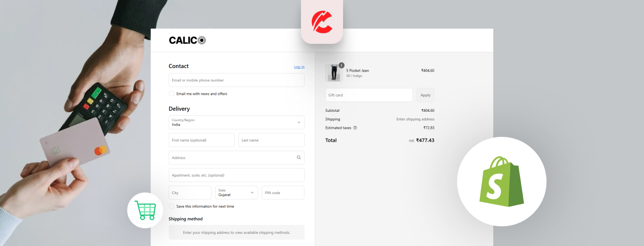
Task: Click the red lightning app icon
Action: coord(322,22)
